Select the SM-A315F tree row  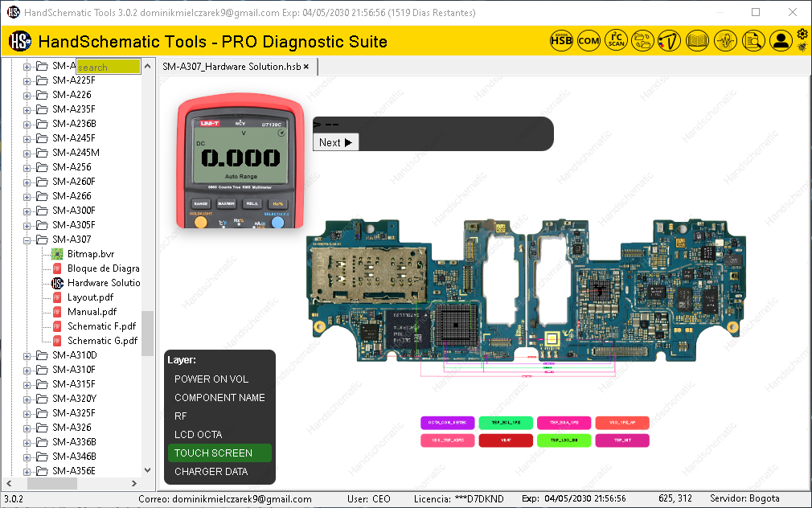(x=73, y=384)
